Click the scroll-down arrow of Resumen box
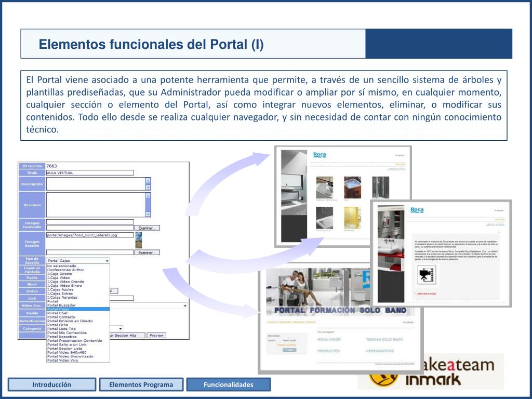 pos(148,214)
